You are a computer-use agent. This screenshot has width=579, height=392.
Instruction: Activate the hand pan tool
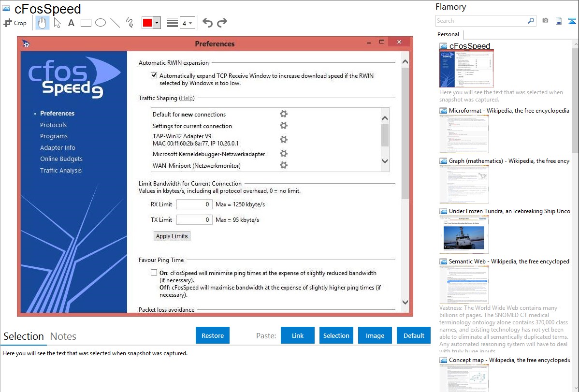42,23
